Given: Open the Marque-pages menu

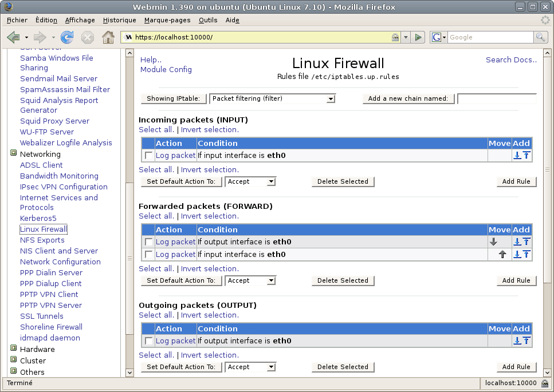Looking at the screenshot, I should point(167,20).
